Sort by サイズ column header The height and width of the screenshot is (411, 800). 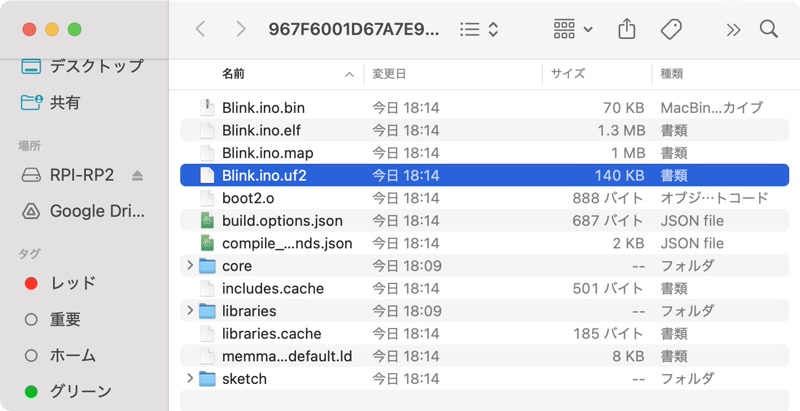click(x=568, y=74)
